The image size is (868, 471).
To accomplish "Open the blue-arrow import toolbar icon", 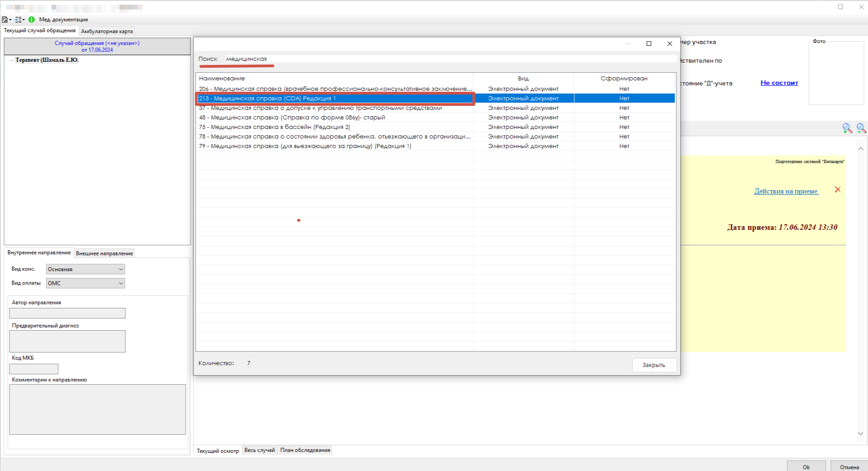I will click(18, 20).
